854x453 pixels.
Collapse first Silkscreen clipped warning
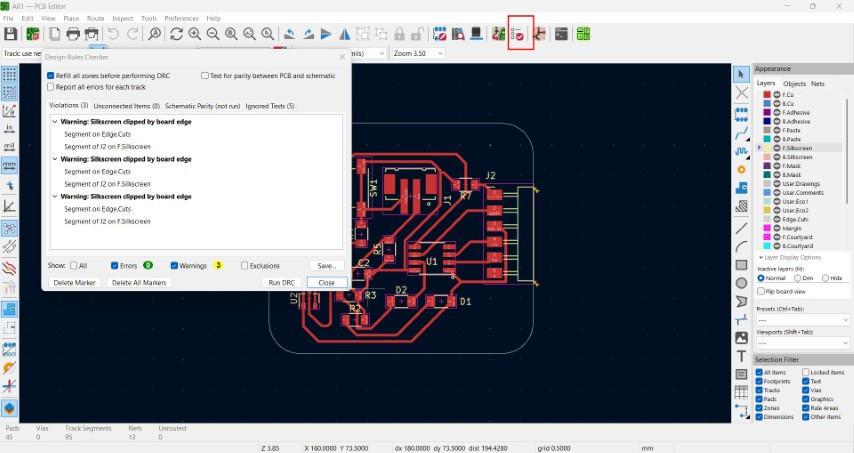55,122
